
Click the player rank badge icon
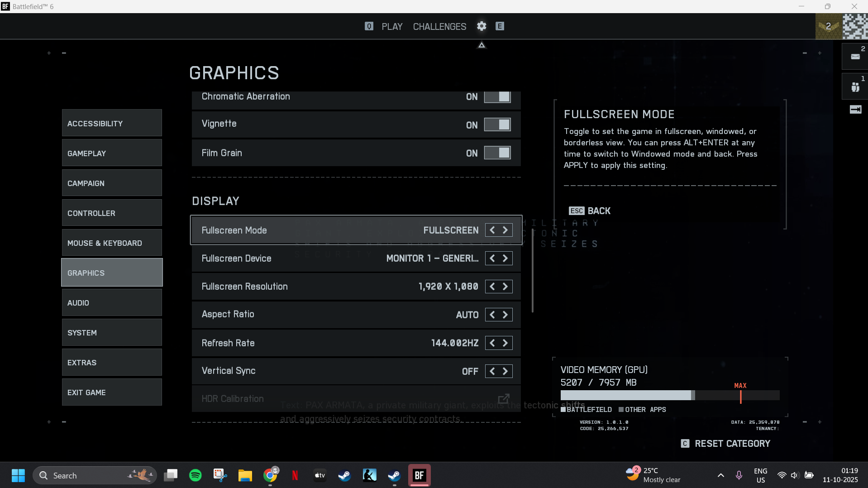coord(828,26)
